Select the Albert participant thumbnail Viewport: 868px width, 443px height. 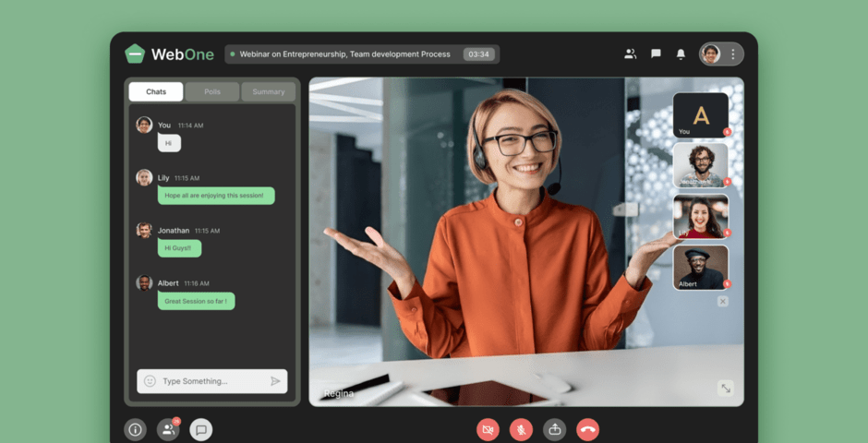701,268
